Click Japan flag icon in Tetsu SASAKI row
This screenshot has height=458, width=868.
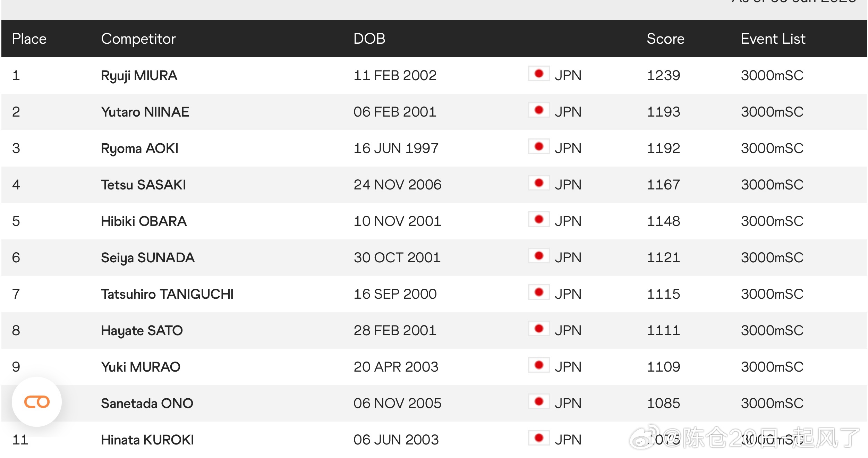(x=539, y=183)
